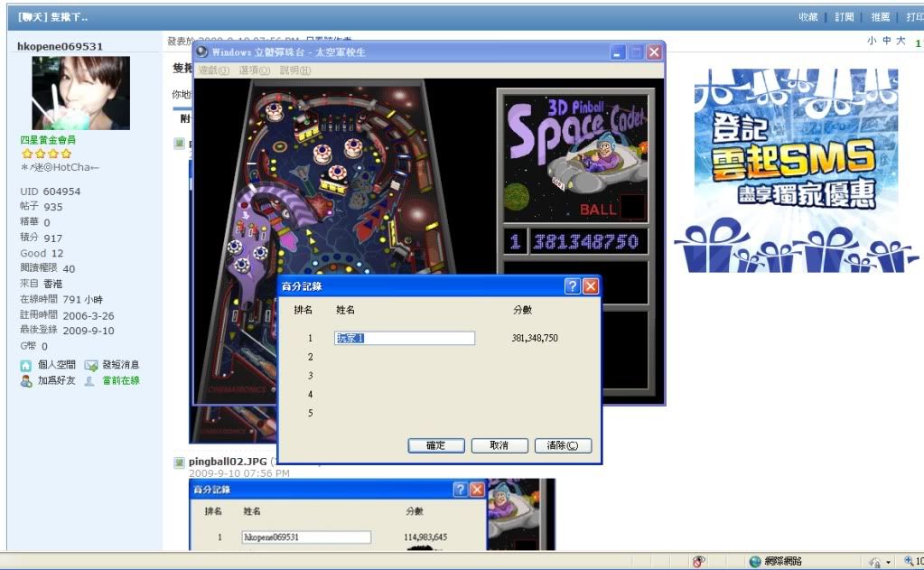Click the user avatar photo

tap(80, 93)
